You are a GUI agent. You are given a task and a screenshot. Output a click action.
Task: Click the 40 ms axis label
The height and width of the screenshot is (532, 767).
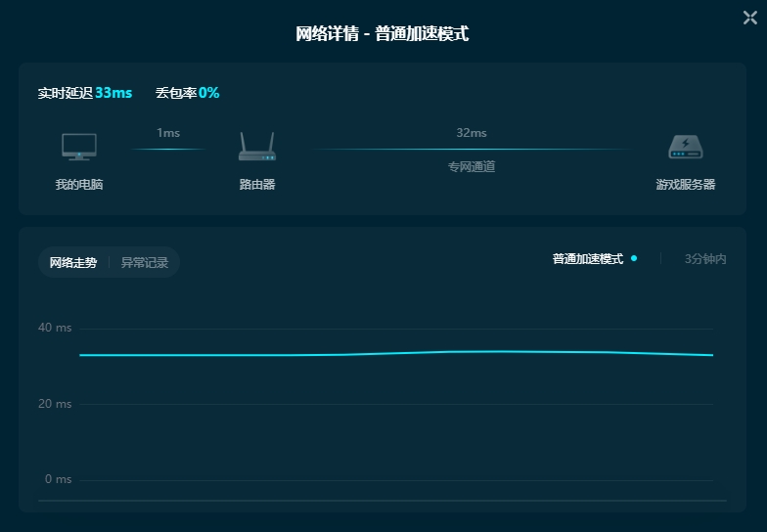55,328
